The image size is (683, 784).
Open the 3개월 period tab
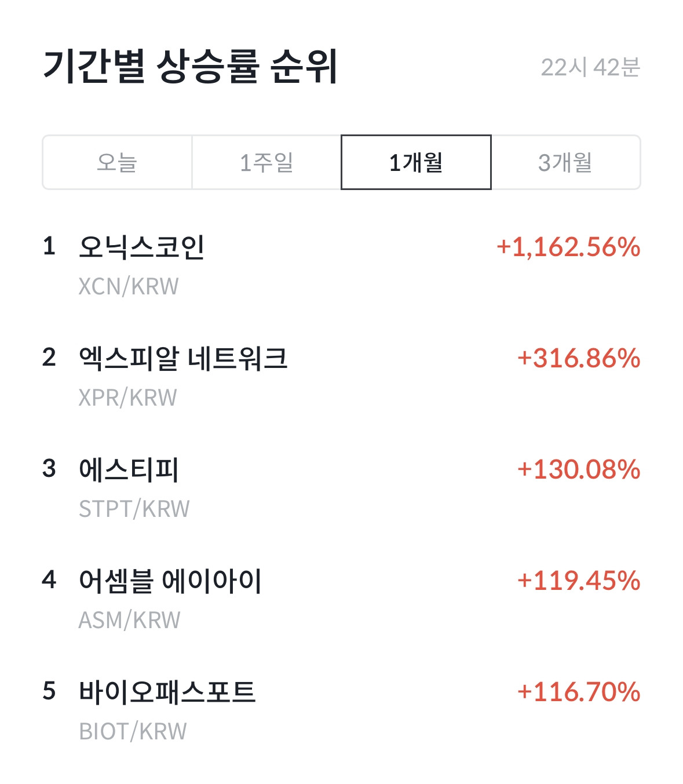565,162
